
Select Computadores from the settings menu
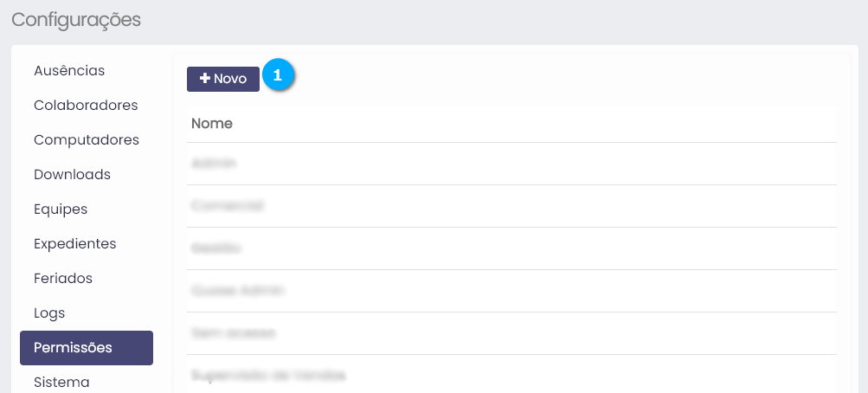[x=87, y=139]
